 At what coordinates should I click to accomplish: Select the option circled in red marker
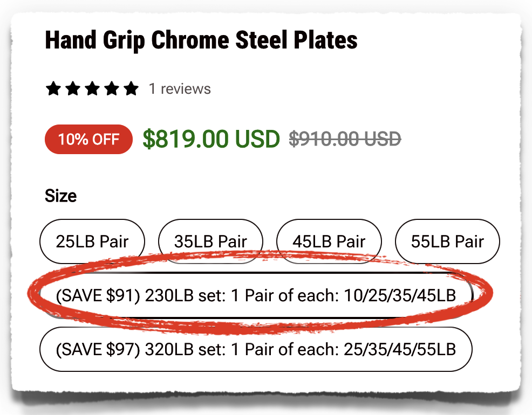coord(256,295)
